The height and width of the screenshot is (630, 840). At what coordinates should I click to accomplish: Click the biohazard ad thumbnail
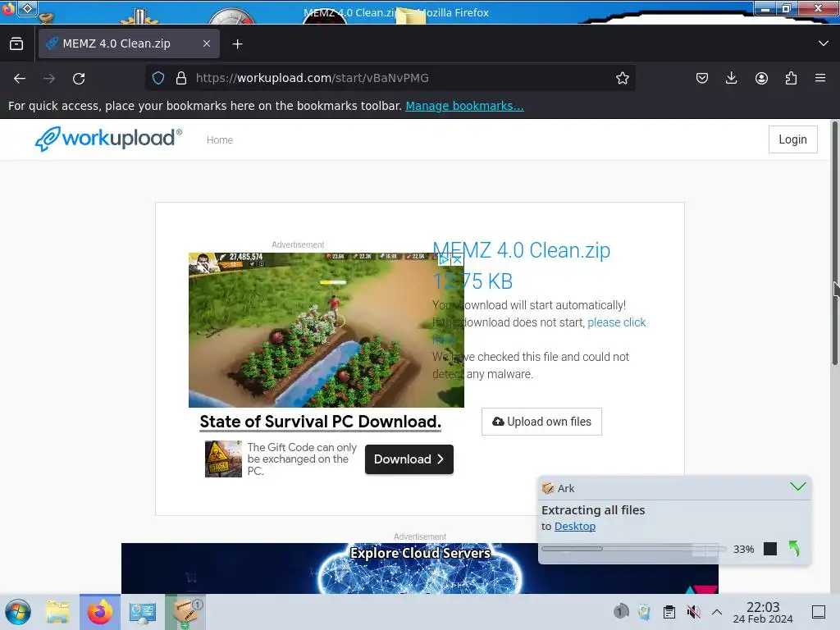[x=223, y=459]
